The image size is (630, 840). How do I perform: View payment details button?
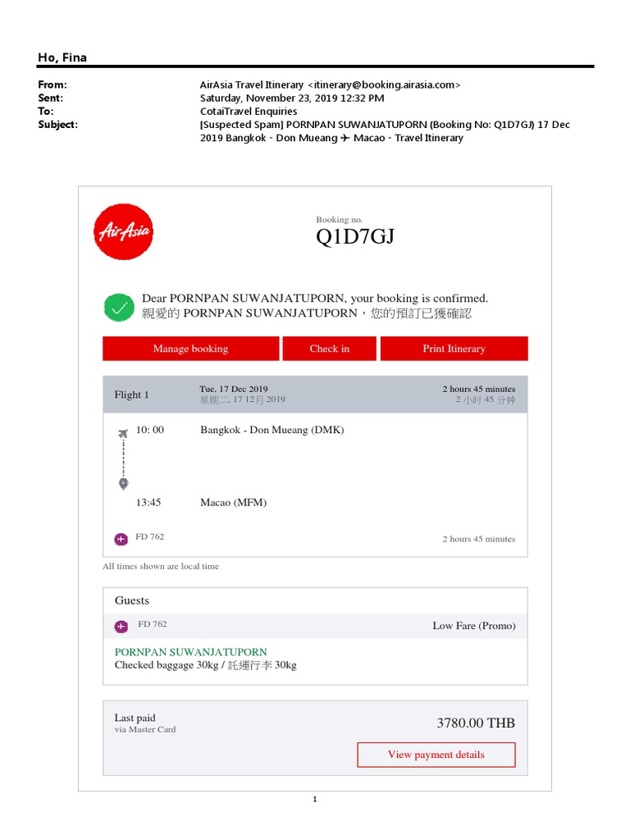[436, 755]
